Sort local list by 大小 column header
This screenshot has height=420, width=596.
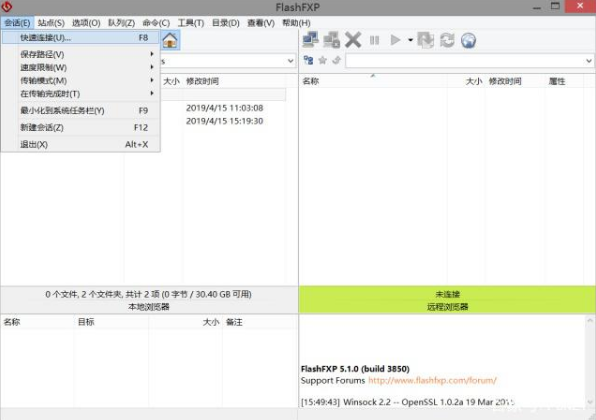click(x=171, y=81)
